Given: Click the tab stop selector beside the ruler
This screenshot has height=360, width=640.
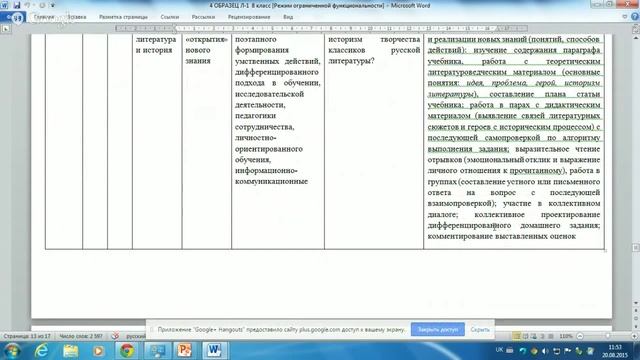Looking at the screenshot, I should coord(5,29).
